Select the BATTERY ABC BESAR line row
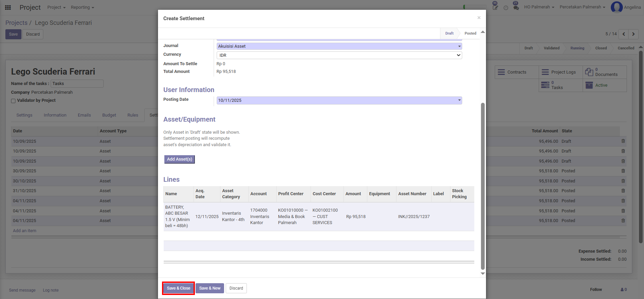This screenshot has width=644, height=299. pos(318,217)
